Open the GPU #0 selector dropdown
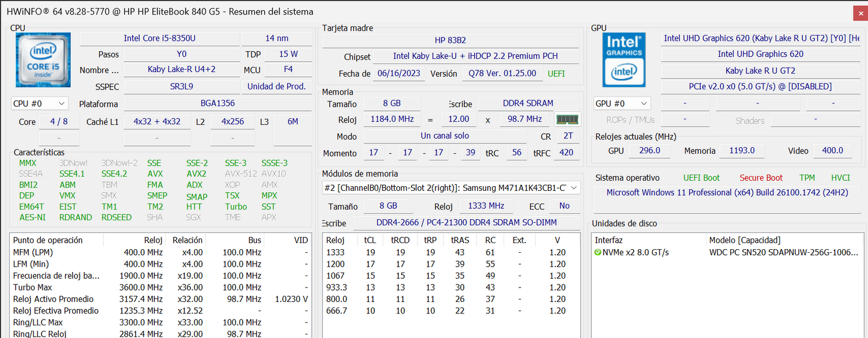This screenshot has height=338, width=868. click(x=622, y=104)
